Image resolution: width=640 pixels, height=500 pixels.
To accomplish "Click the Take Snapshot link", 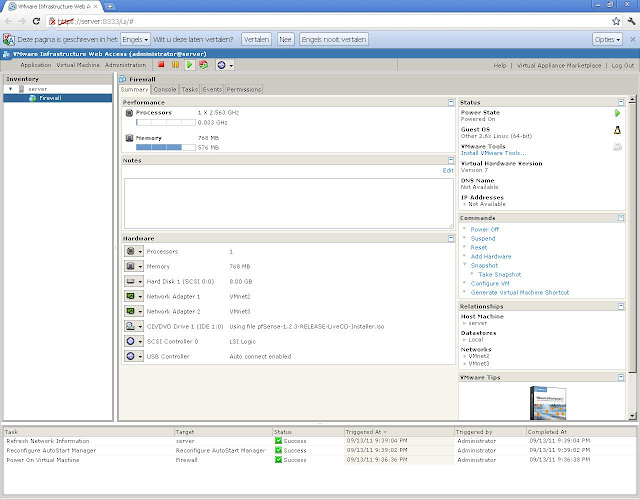I will point(500,274).
